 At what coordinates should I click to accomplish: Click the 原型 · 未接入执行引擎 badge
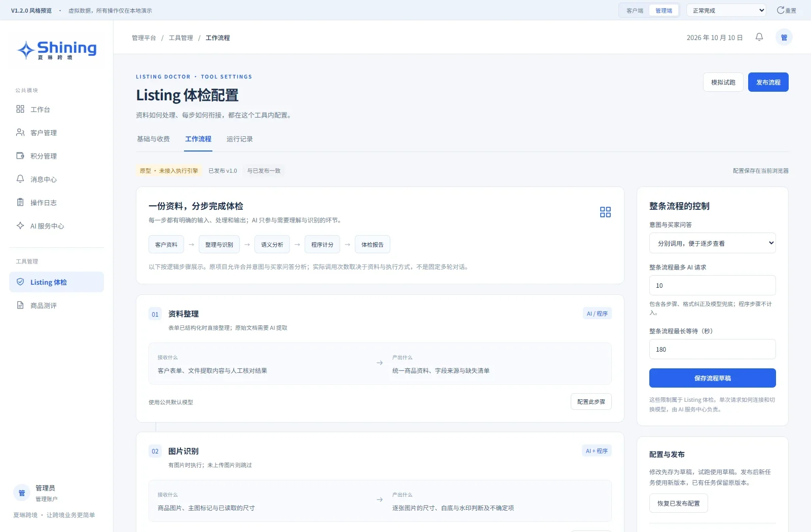coord(169,171)
